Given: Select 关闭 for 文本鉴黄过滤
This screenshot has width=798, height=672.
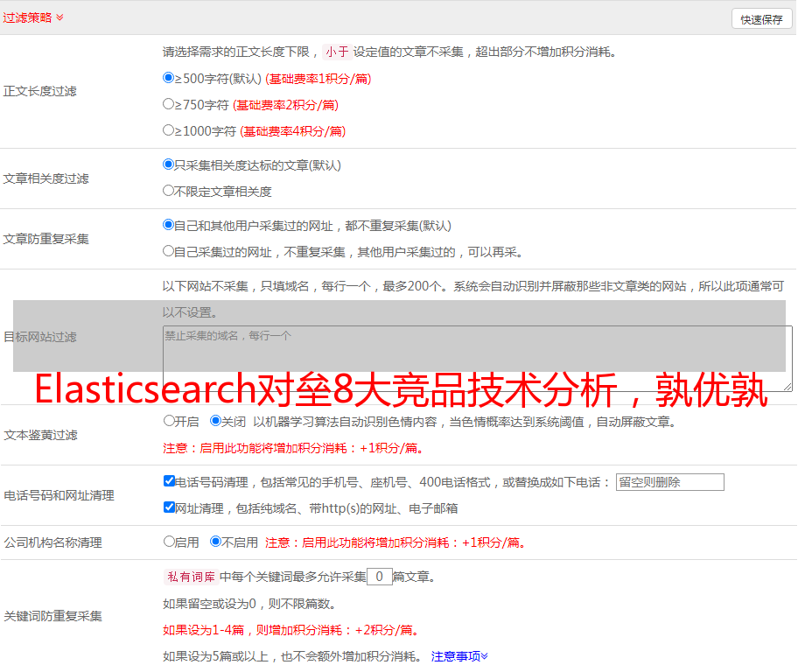Looking at the screenshot, I should click(x=215, y=421).
